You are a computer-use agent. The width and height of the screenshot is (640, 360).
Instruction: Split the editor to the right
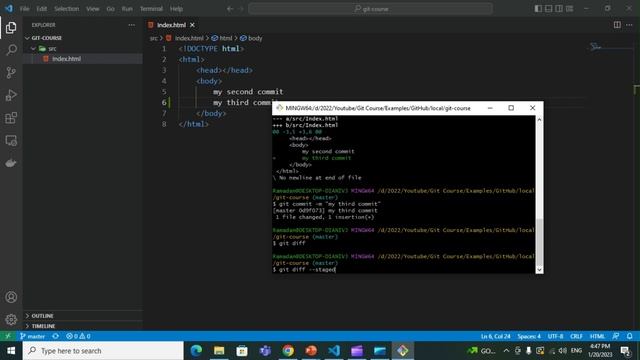(x=617, y=25)
